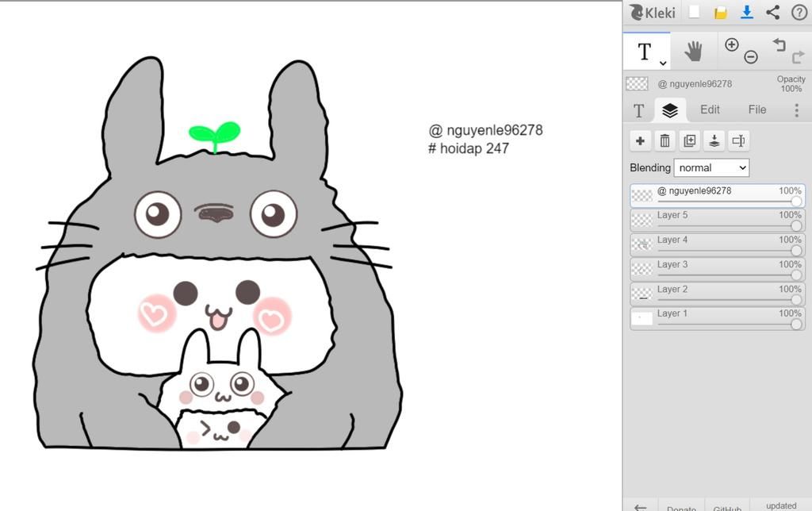Undo the last action
812x511 pixels.
779,45
